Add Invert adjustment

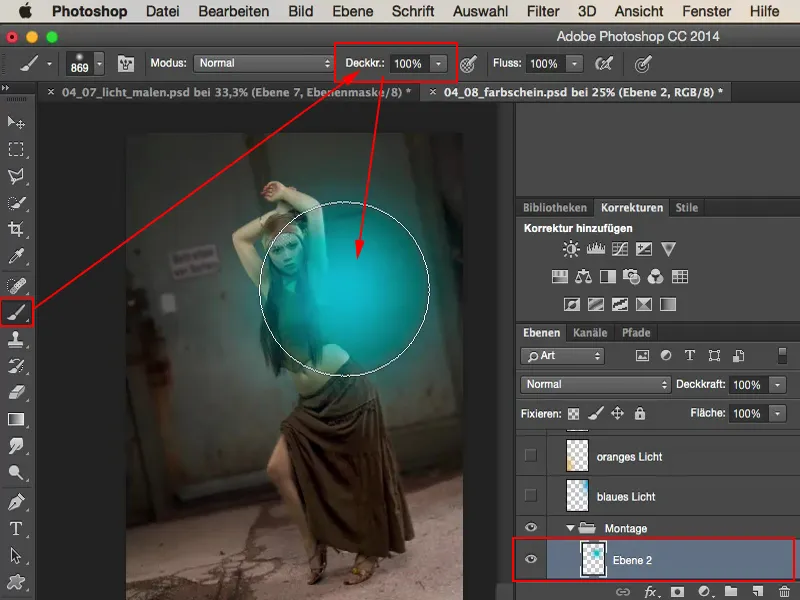[571, 305]
